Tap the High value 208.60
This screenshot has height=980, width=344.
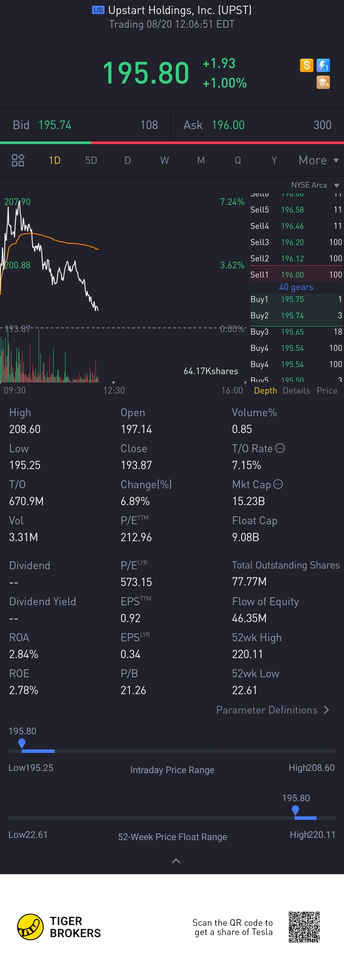(x=25, y=429)
